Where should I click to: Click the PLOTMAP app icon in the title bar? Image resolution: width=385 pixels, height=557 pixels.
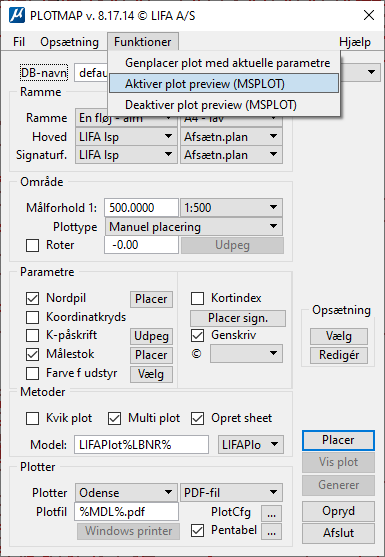17,16
